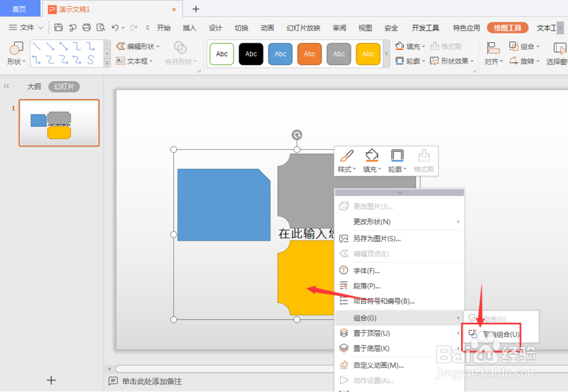Click 'click to add notes' text

click(x=152, y=381)
